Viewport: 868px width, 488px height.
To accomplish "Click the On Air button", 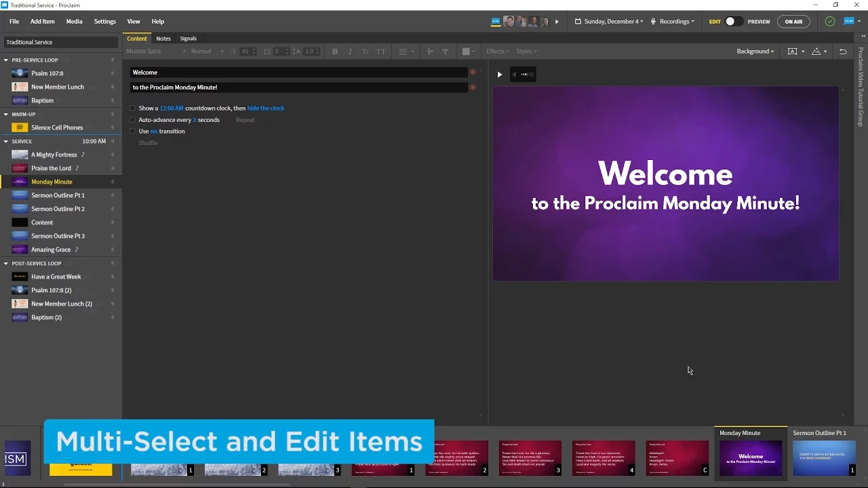I will (793, 22).
